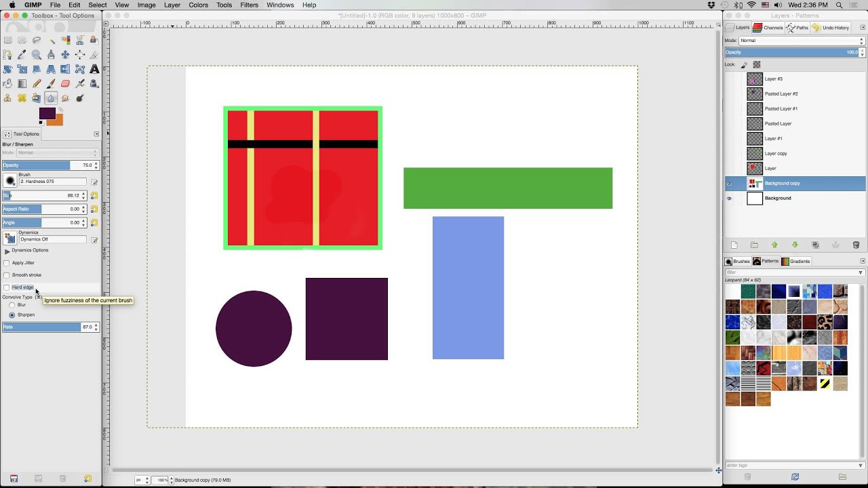Image resolution: width=868 pixels, height=488 pixels.
Task: Create a new layer in Layers panel
Action: point(734,245)
